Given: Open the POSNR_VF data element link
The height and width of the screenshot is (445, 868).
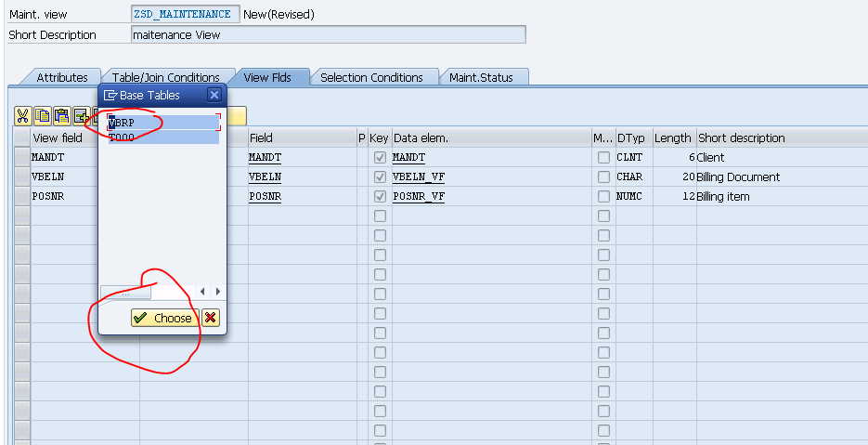Looking at the screenshot, I should [419, 196].
